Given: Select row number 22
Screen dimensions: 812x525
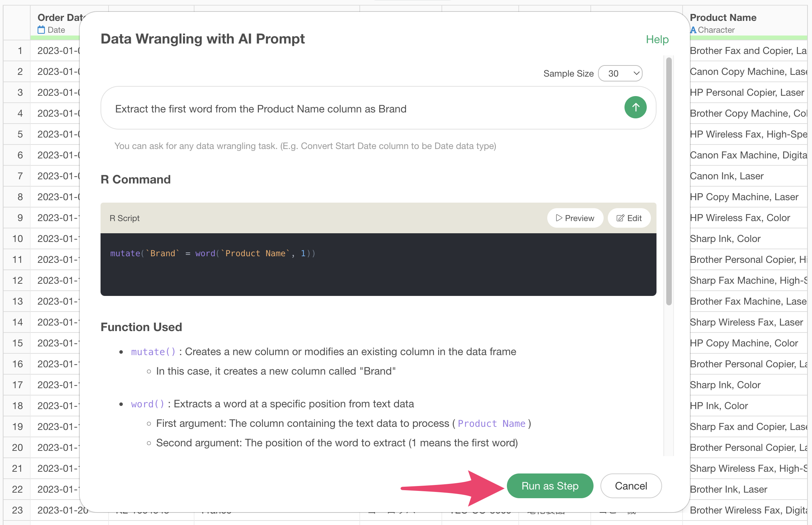Looking at the screenshot, I should click(17, 489).
